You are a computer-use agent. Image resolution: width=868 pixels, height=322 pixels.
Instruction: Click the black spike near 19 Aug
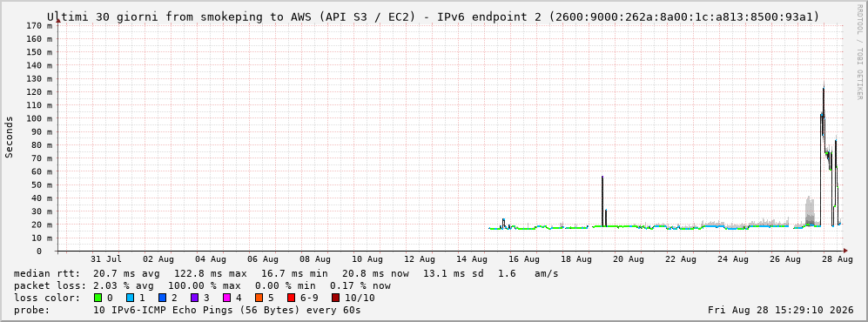tap(602, 201)
